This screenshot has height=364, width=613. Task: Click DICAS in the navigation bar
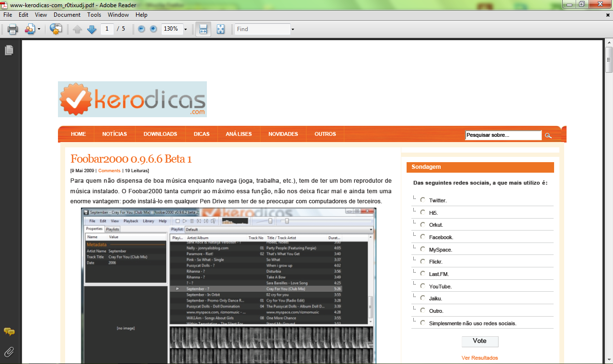tap(202, 134)
